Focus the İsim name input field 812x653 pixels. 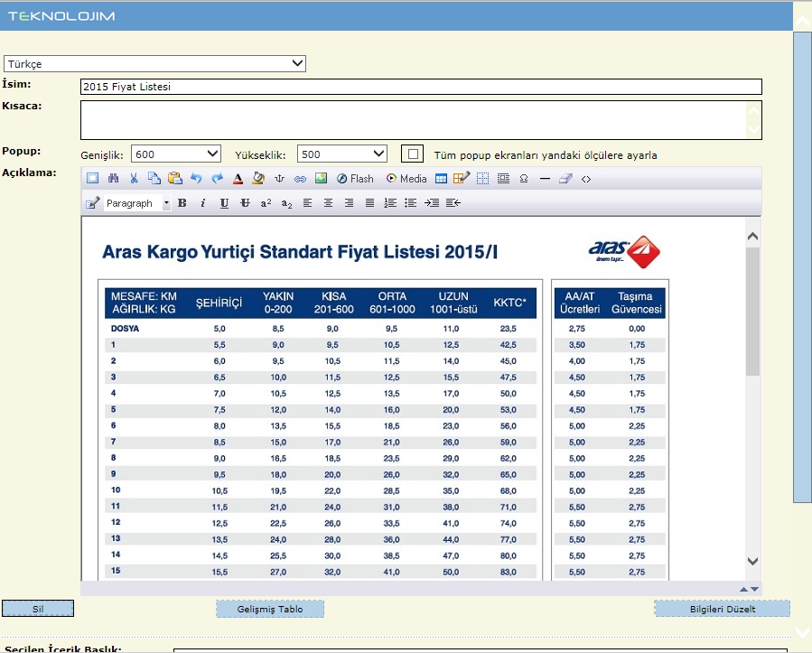pos(422,87)
